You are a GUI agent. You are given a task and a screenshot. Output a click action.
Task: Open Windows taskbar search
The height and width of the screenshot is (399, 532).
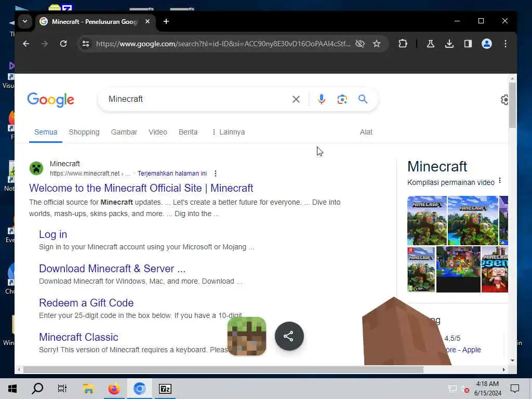point(37,389)
